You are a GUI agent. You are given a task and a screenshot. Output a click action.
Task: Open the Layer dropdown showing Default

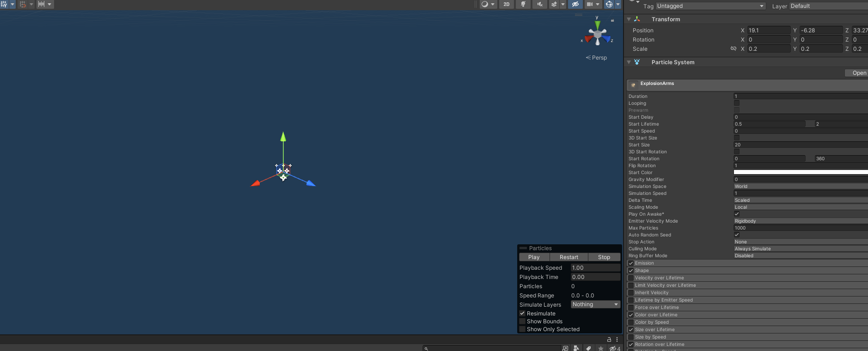(x=829, y=6)
